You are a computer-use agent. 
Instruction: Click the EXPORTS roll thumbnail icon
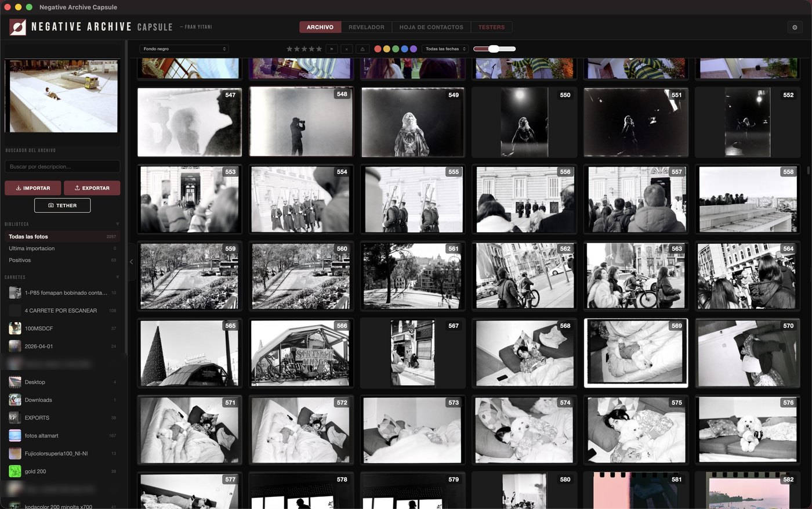pyautogui.click(x=15, y=418)
